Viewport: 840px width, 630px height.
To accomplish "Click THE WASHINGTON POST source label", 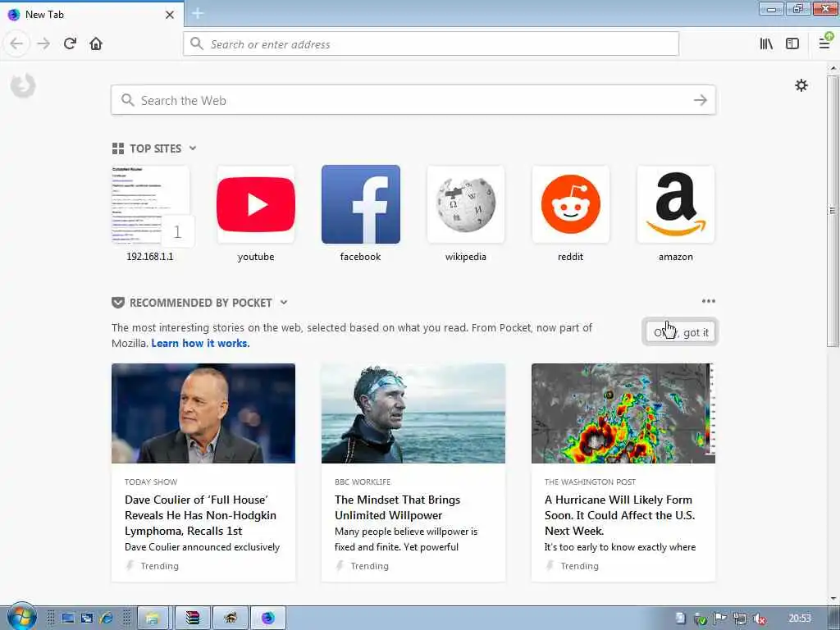I will (x=590, y=482).
